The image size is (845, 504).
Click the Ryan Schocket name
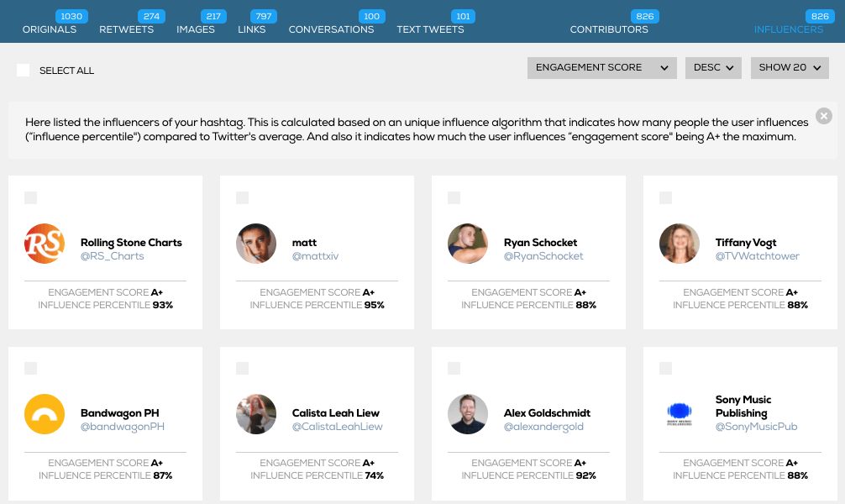(540, 243)
